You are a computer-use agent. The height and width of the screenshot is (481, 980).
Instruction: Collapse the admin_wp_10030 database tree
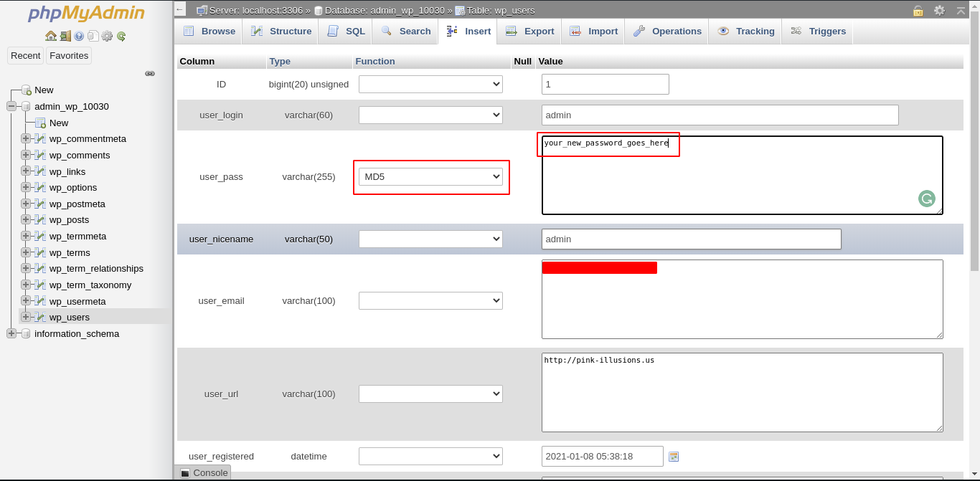point(11,106)
